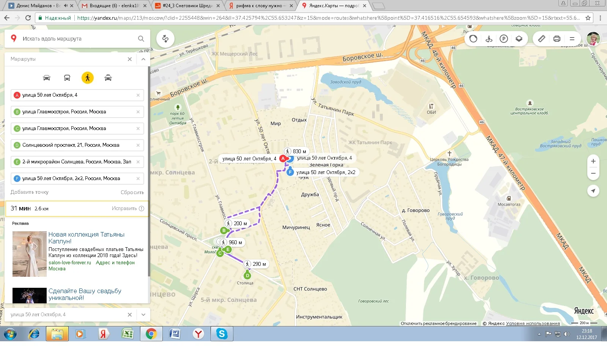
Task: Go back using browser back arrow
Action: [x=7, y=18]
